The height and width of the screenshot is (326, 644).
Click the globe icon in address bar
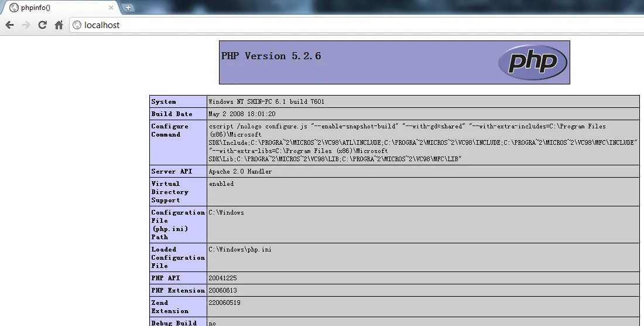tap(77, 25)
